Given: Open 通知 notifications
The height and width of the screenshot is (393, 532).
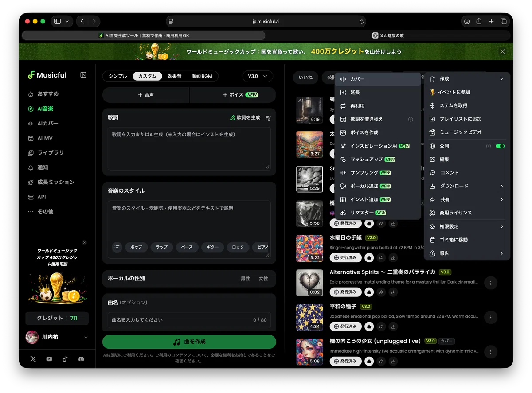Looking at the screenshot, I should pyautogui.click(x=43, y=167).
